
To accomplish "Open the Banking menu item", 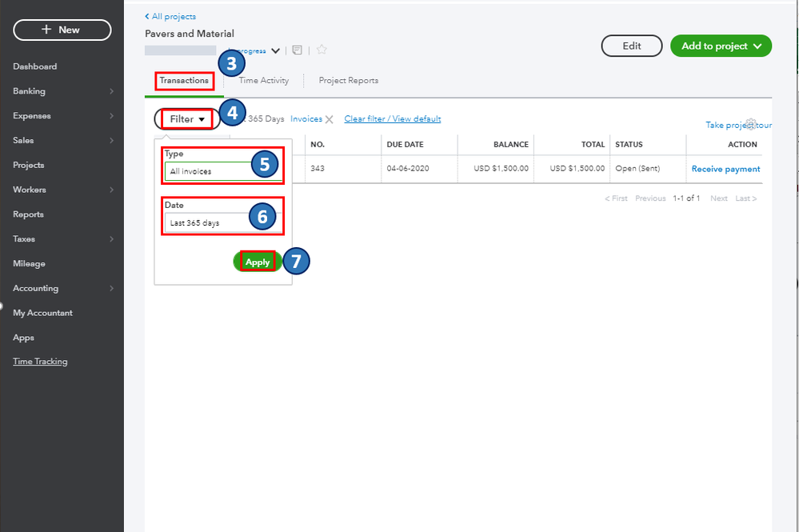I will (x=29, y=91).
